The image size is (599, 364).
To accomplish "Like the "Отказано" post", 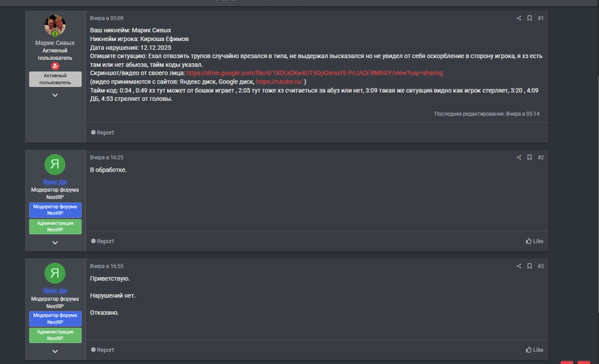I will click(535, 350).
